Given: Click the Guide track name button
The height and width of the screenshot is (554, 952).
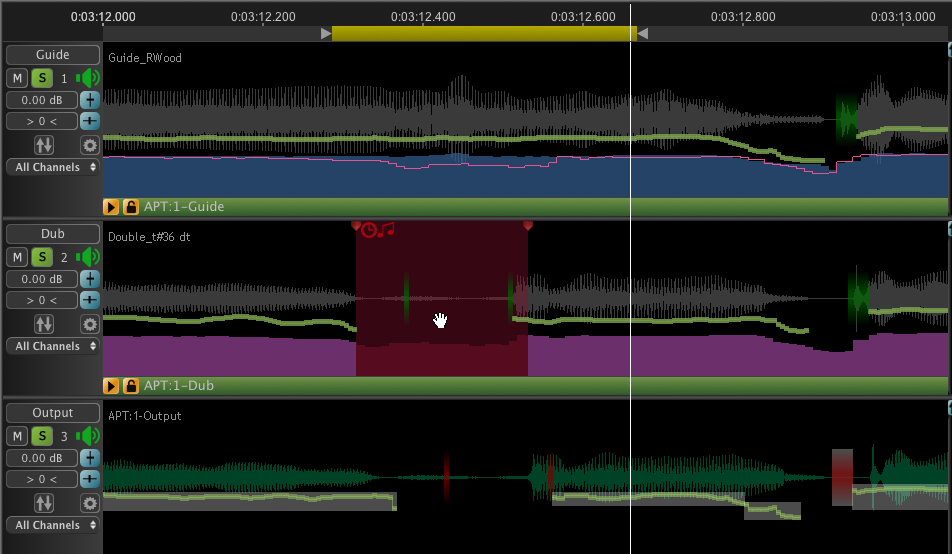Looking at the screenshot, I should 53,55.
